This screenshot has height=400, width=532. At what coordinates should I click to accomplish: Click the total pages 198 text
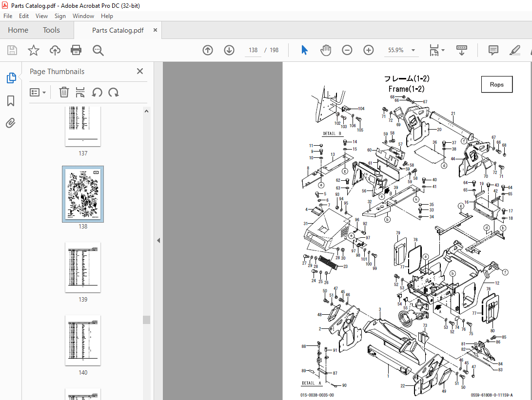[274, 50]
